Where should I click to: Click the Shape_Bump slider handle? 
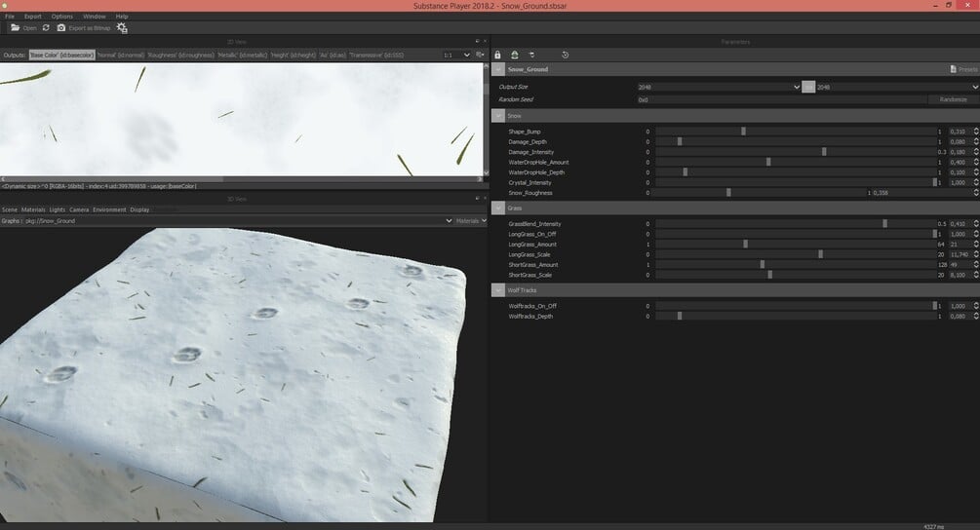click(x=743, y=132)
